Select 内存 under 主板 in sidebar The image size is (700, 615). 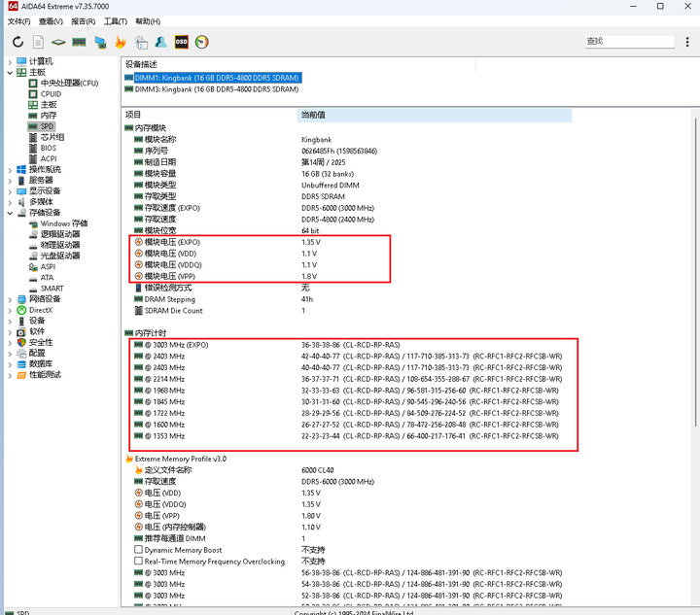tap(49, 116)
